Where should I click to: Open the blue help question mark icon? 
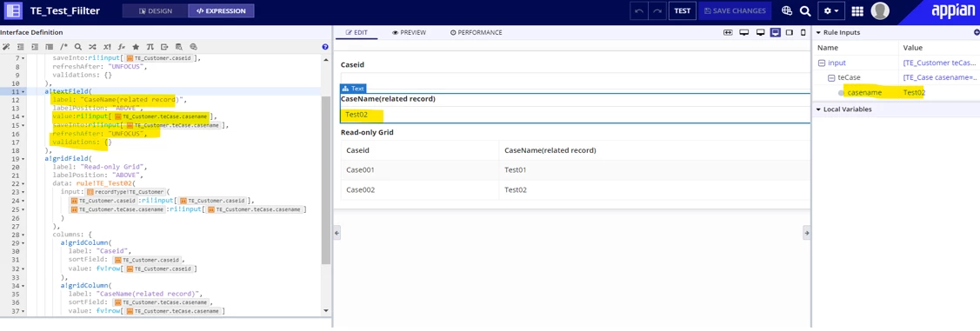coord(325,47)
